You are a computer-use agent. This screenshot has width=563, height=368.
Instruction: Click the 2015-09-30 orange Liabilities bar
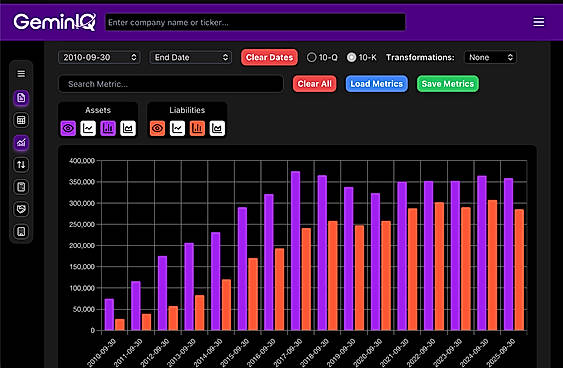click(253, 294)
